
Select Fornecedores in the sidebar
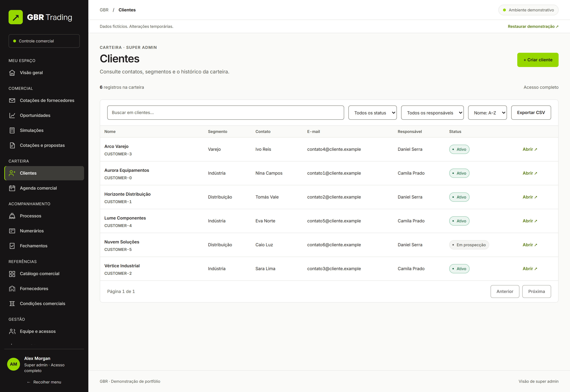[x=44, y=289]
